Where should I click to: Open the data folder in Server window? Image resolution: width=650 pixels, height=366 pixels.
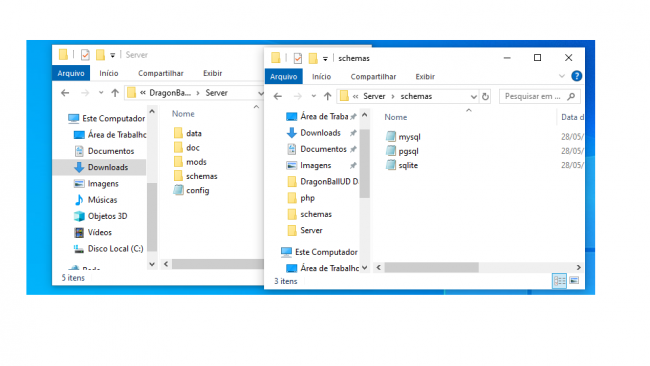[x=187, y=133]
